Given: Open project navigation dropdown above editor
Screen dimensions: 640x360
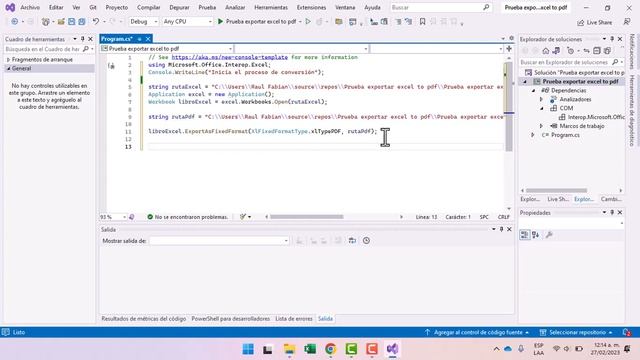Looking at the screenshot, I should 167,49.
